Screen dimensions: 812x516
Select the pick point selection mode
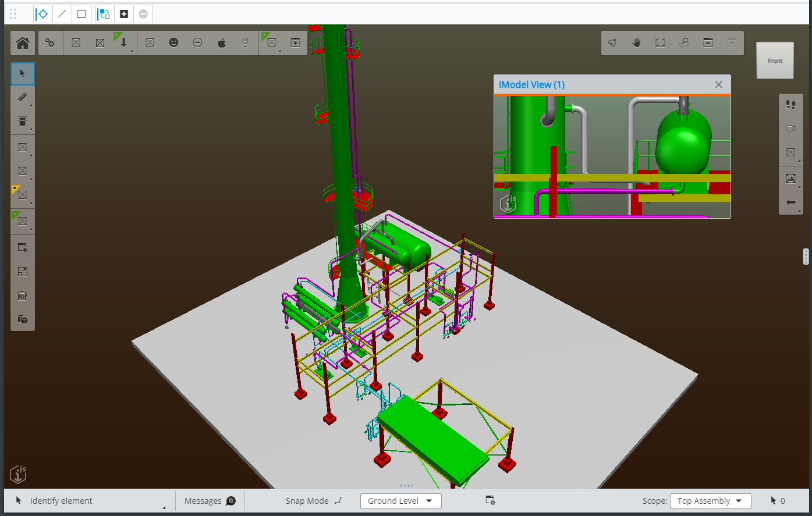tap(42, 14)
